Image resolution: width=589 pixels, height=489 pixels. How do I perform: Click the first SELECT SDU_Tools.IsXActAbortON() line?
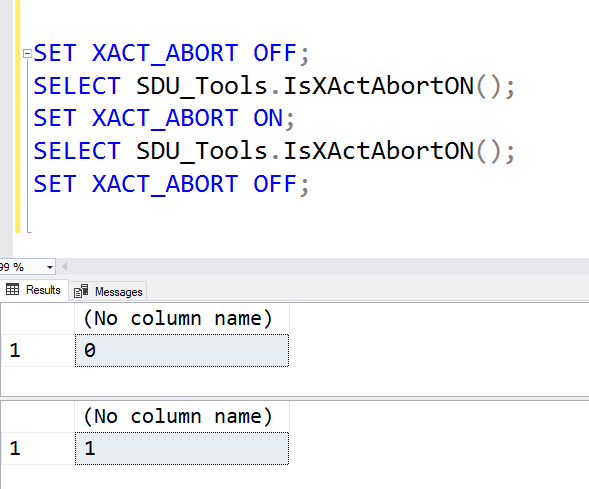click(x=274, y=86)
